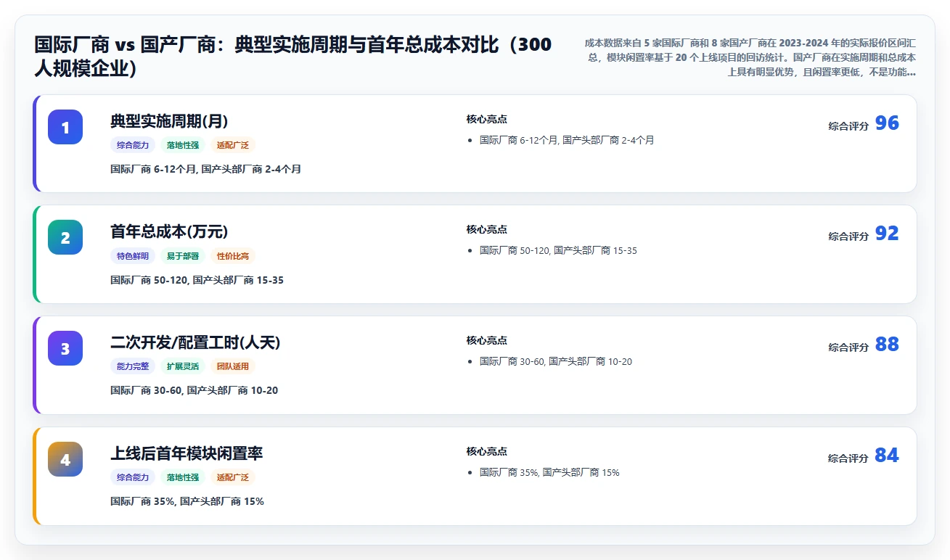This screenshot has width=950, height=560.
Task: Click the 扩展灵活 tag
Action: pyautogui.click(x=183, y=366)
